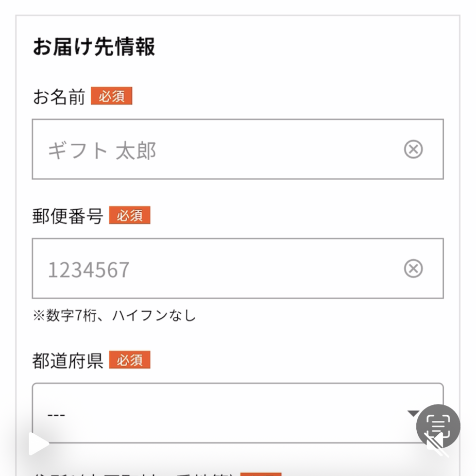This screenshot has width=476, height=476.
Task: Click the 数字7桁、ハイフンなし hint text
Action: point(114,315)
